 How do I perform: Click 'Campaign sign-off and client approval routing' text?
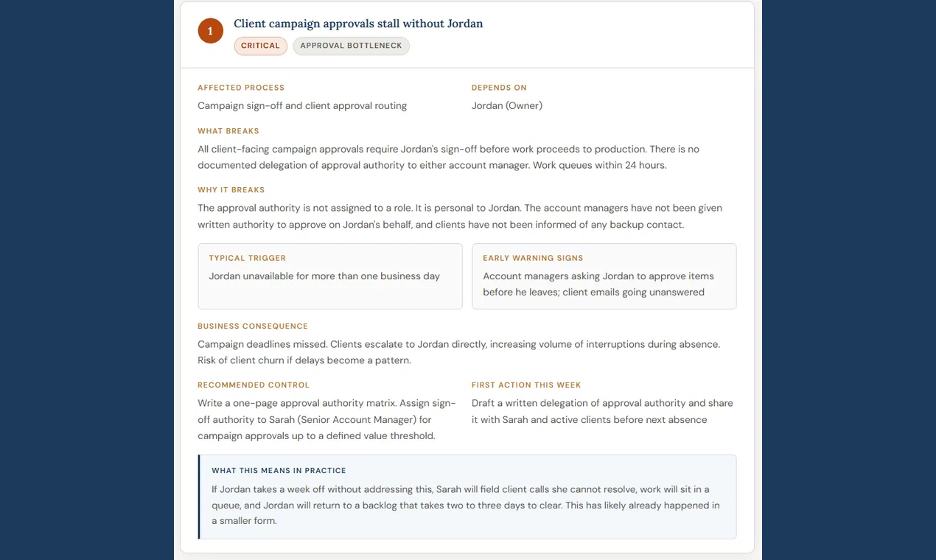pyautogui.click(x=302, y=105)
